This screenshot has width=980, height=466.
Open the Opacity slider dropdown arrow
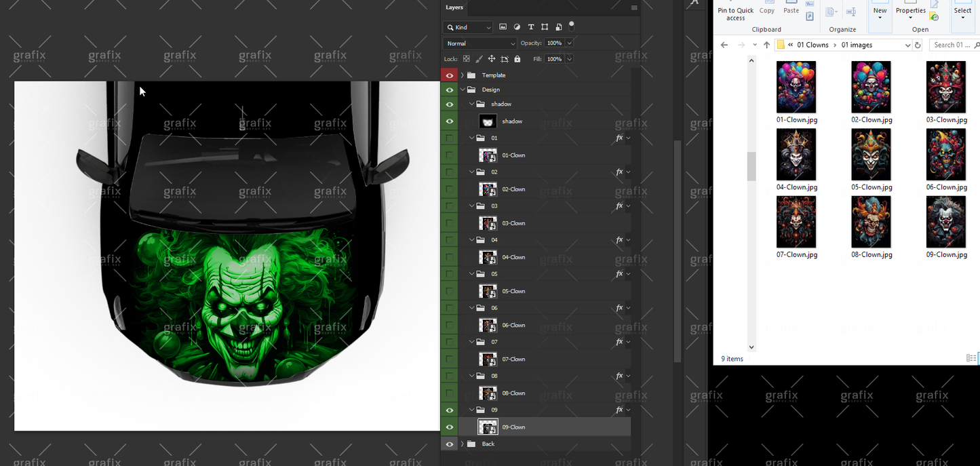click(569, 43)
